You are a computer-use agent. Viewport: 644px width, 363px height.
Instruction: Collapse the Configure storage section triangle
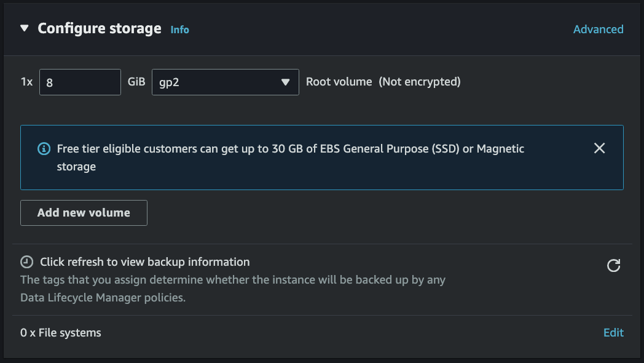click(25, 28)
